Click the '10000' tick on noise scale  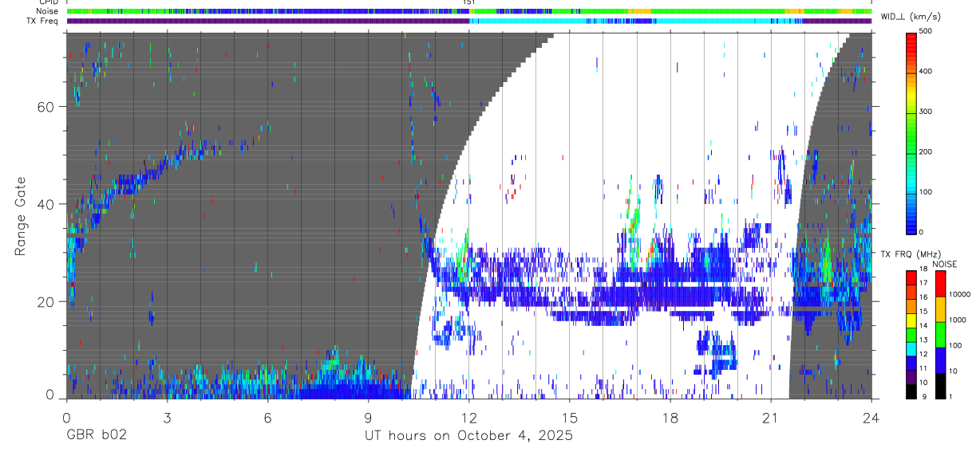[x=962, y=294]
